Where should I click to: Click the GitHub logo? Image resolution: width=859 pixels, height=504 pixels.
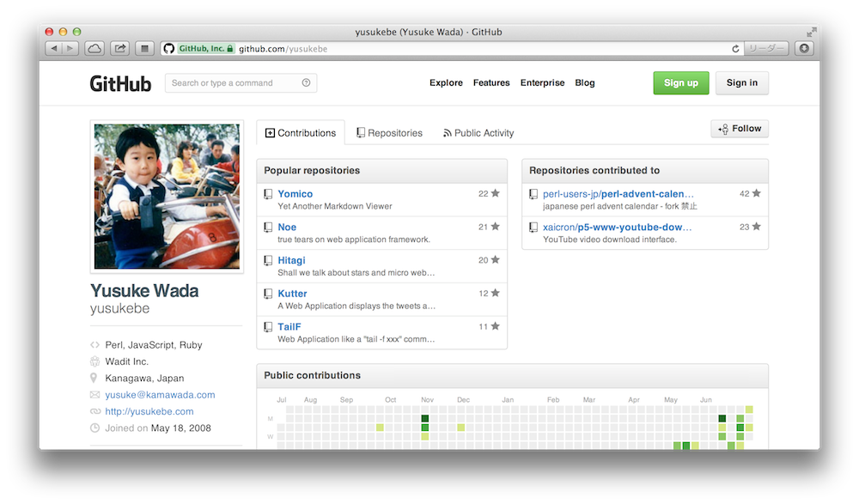(120, 83)
